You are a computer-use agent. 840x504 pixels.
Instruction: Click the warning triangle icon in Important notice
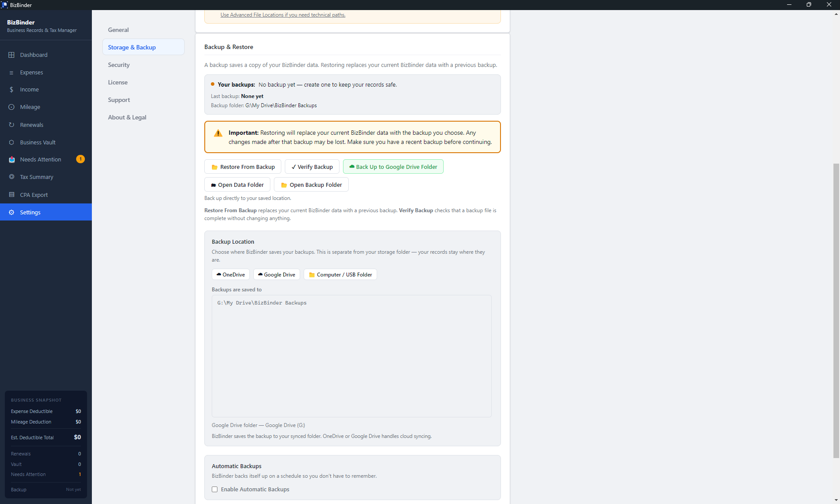(218, 133)
